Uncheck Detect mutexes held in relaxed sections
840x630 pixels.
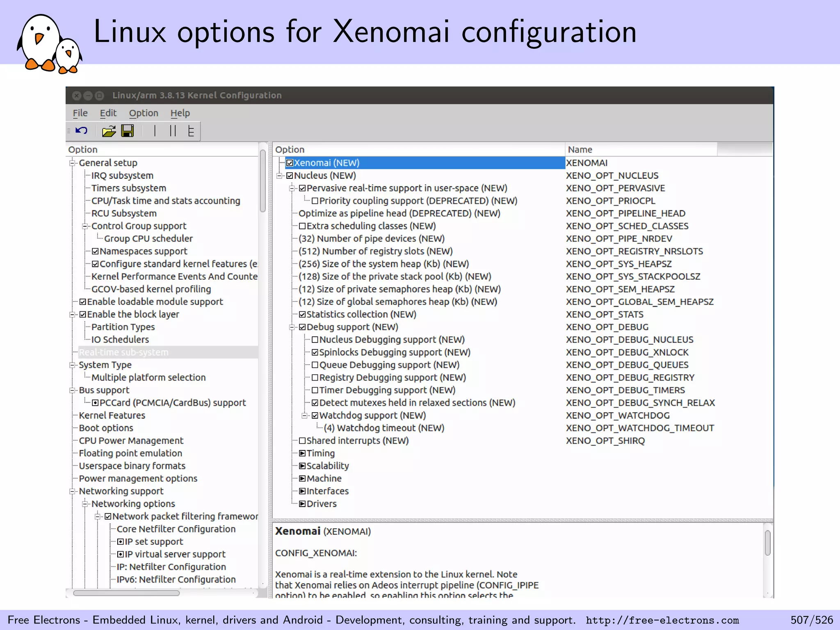tap(315, 403)
